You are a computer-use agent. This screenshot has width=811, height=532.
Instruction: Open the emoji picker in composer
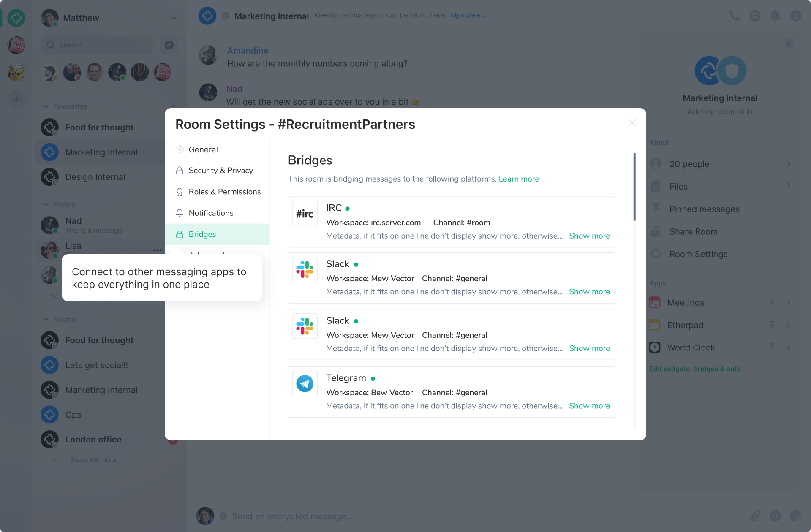pos(775,516)
